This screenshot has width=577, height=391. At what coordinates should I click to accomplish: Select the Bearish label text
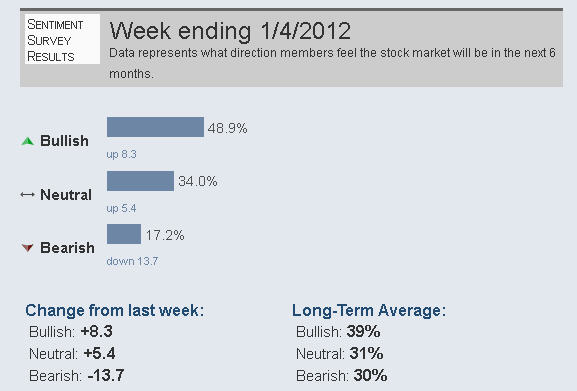(67, 248)
